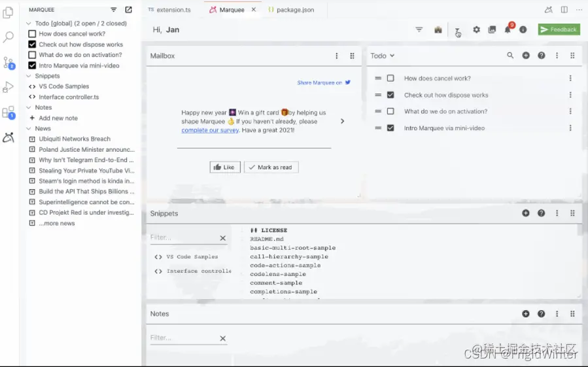The height and width of the screenshot is (367, 588).
Task: Switch to the extension.ts tab
Action: [x=169, y=10]
